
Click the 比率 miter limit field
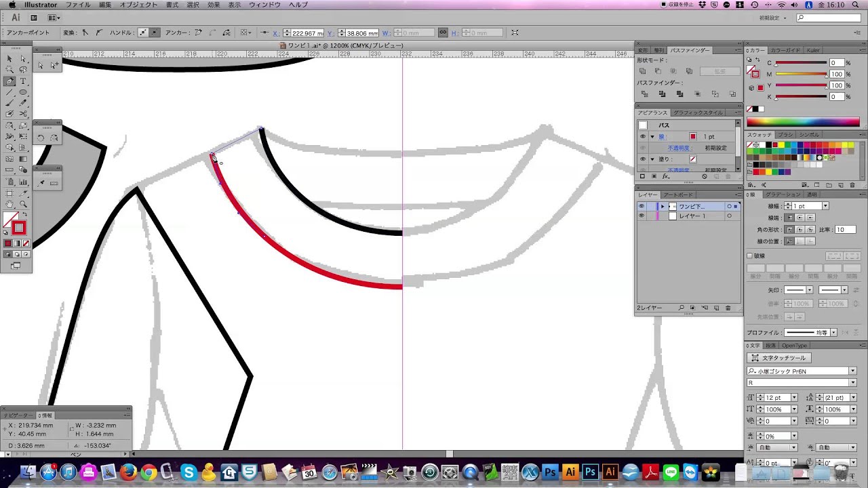coord(845,230)
